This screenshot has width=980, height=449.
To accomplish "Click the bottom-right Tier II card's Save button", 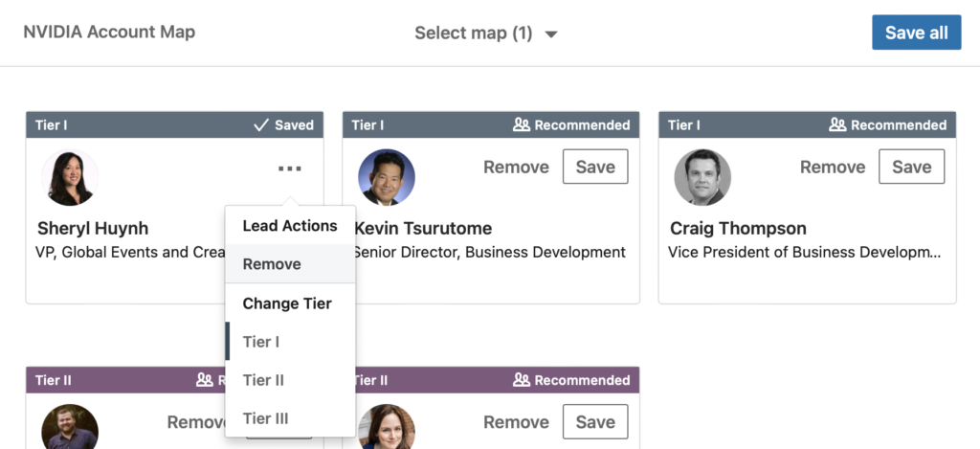I will click(x=594, y=422).
